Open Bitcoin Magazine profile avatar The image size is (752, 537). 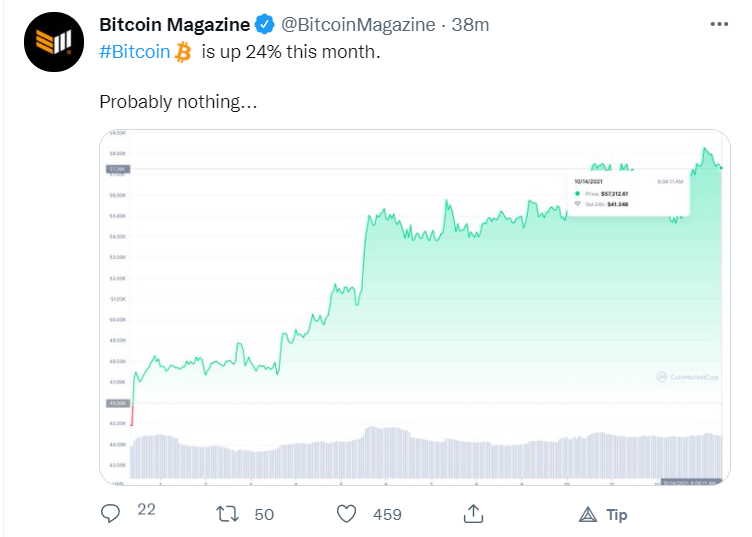tap(54, 42)
